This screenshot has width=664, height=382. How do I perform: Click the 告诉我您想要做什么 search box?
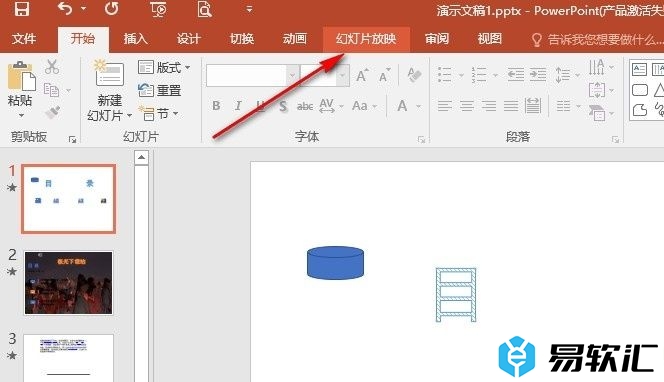pyautogui.click(x=597, y=39)
